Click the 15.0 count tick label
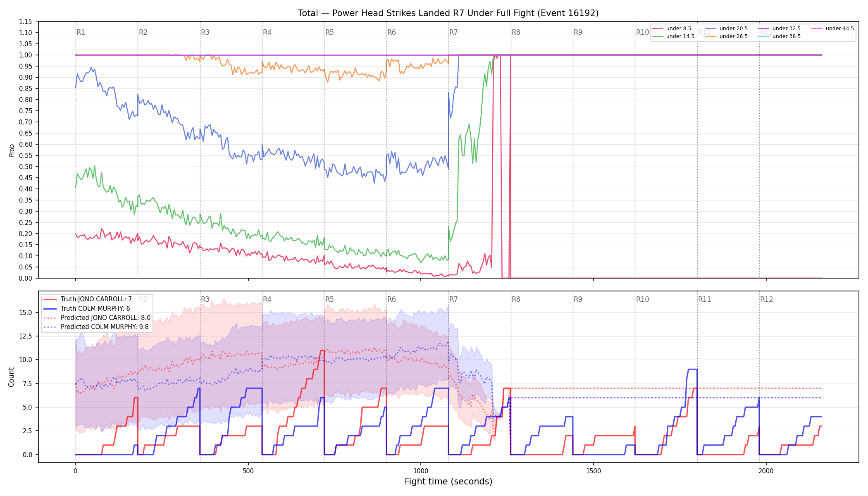The image size is (868, 496). [x=26, y=312]
